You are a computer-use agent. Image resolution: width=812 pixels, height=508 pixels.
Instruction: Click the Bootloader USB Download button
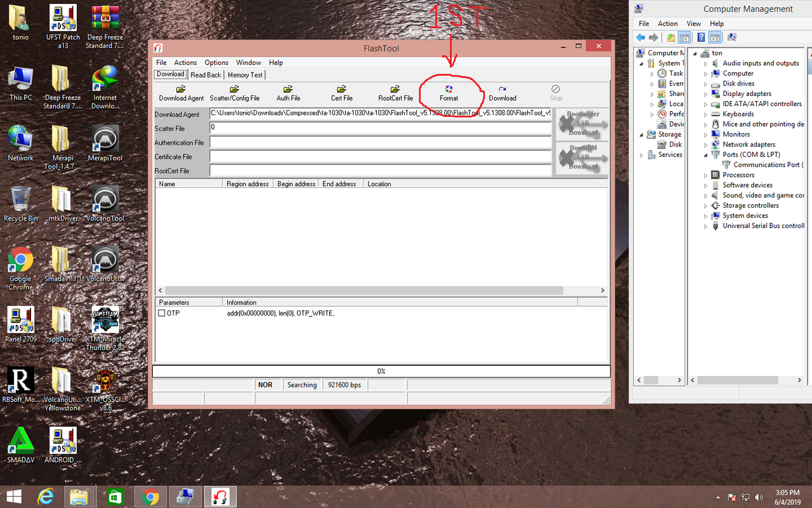[x=582, y=124]
